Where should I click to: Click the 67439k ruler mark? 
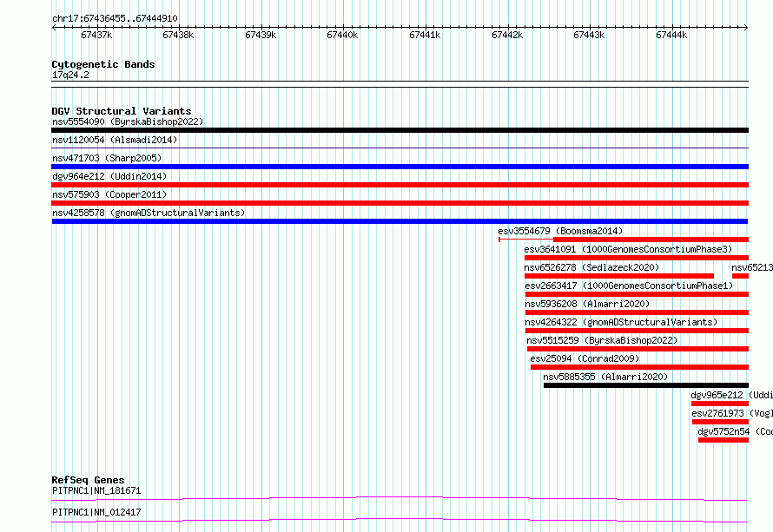pos(261,35)
